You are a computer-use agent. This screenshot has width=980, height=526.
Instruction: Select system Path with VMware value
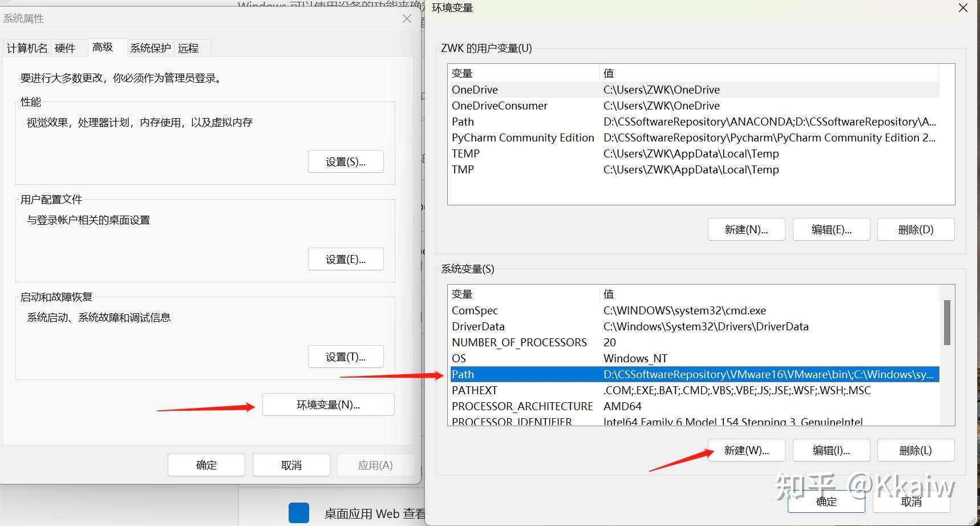[694, 374]
